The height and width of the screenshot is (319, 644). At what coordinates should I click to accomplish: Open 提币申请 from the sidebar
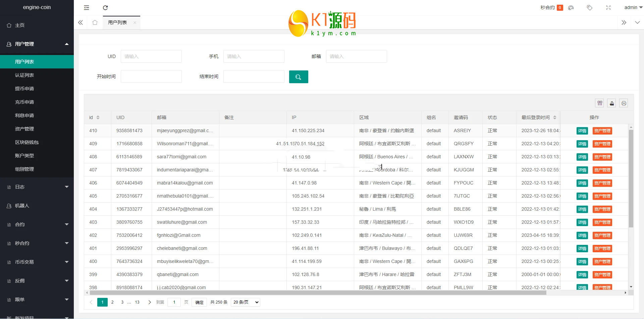pos(24,89)
